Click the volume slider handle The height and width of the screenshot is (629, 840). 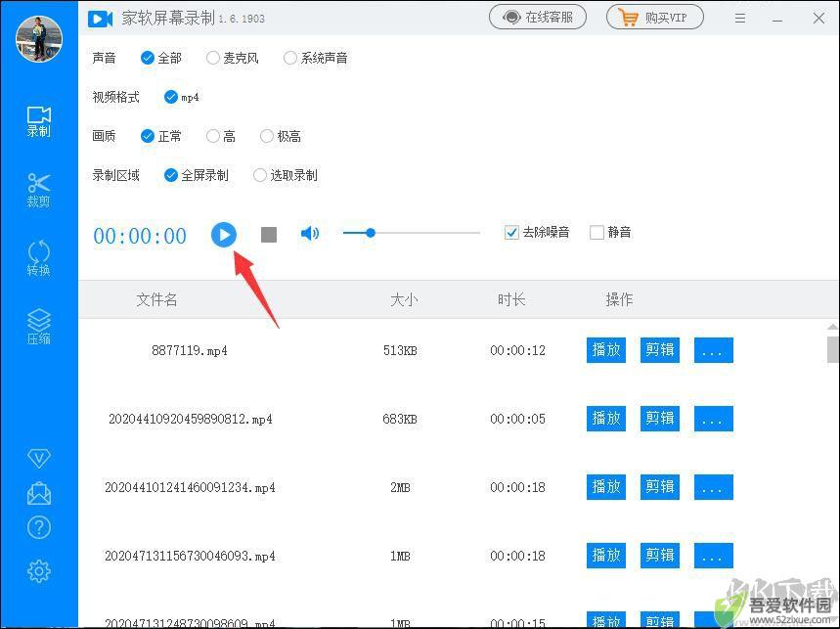[371, 233]
